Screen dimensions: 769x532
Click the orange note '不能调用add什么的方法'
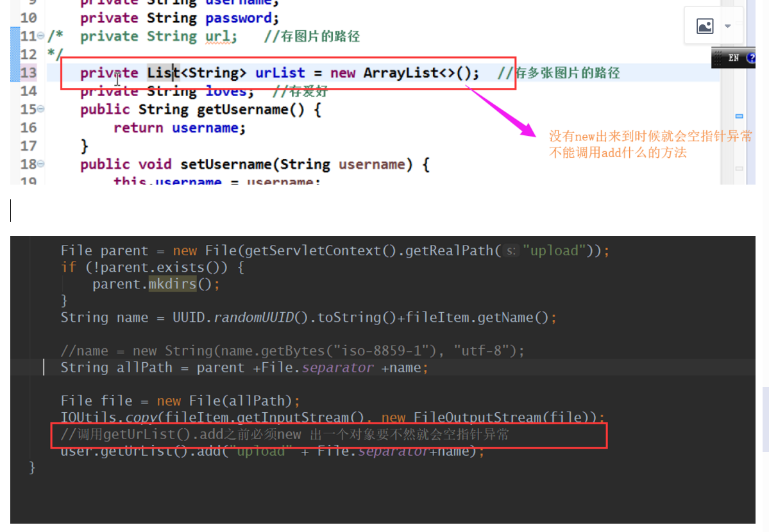point(618,153)
